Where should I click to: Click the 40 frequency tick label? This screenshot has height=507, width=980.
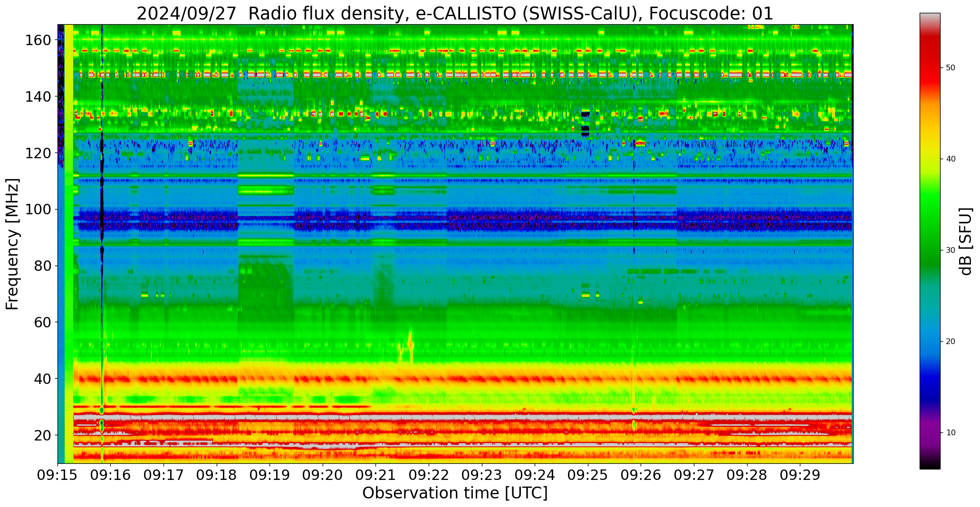click(x=42, y=379)
